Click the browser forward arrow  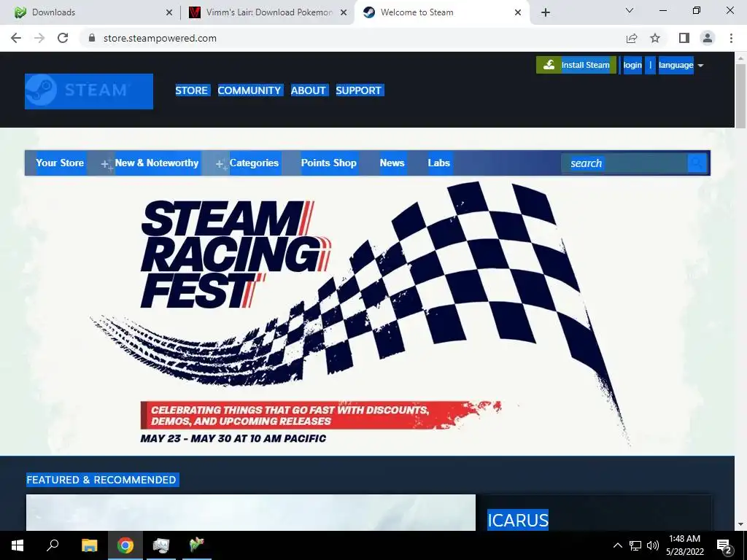39,38
